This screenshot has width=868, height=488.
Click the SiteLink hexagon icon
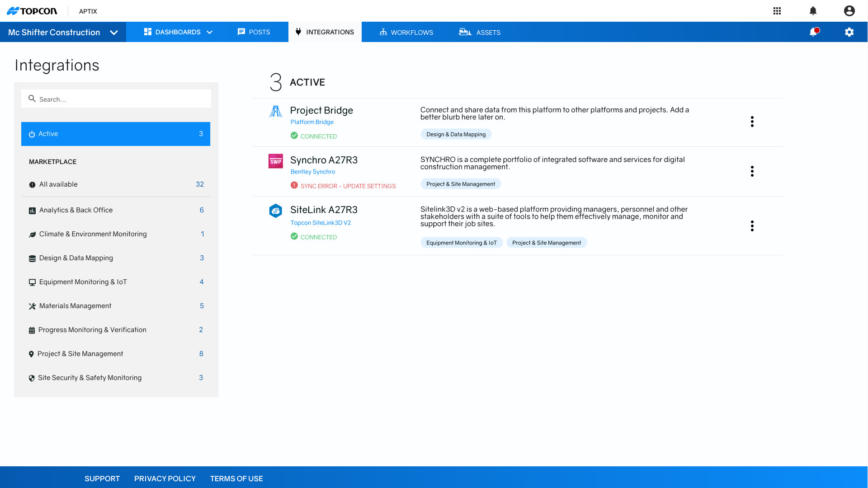pos(276,211)
